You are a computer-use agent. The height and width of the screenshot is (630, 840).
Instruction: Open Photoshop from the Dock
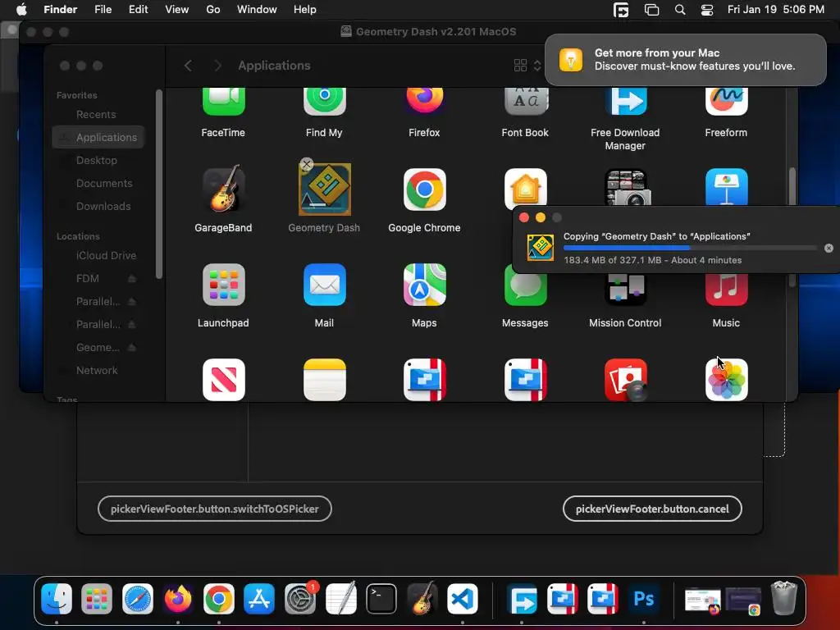click(643, 598)
